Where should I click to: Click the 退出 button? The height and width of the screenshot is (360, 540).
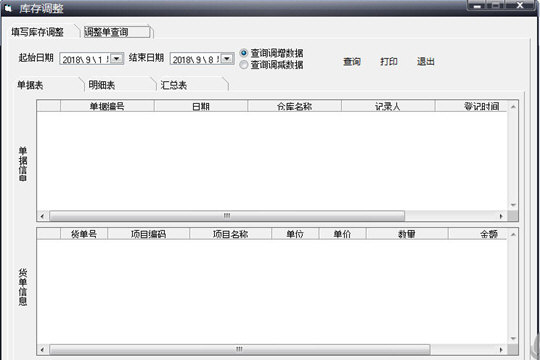[x=426, y=62]
